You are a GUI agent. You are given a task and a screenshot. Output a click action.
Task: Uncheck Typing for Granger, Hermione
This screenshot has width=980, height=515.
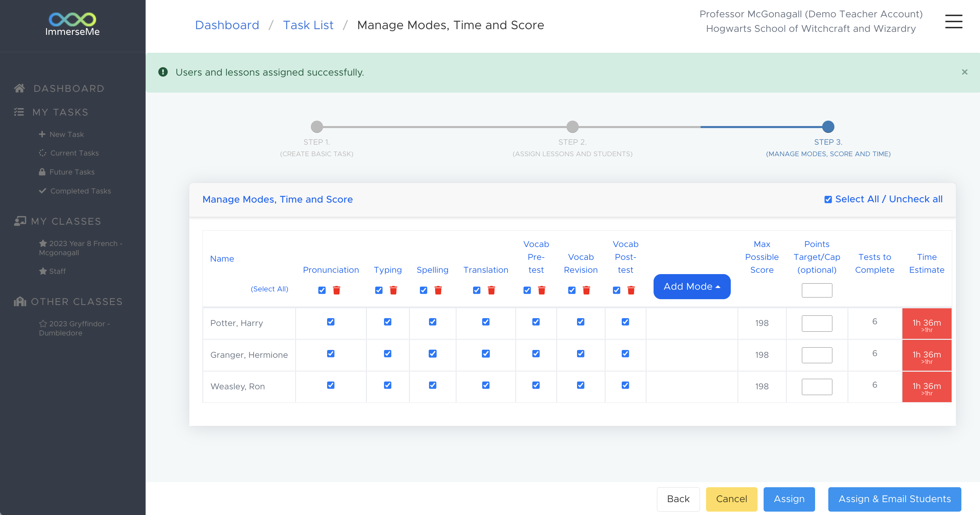387,354
